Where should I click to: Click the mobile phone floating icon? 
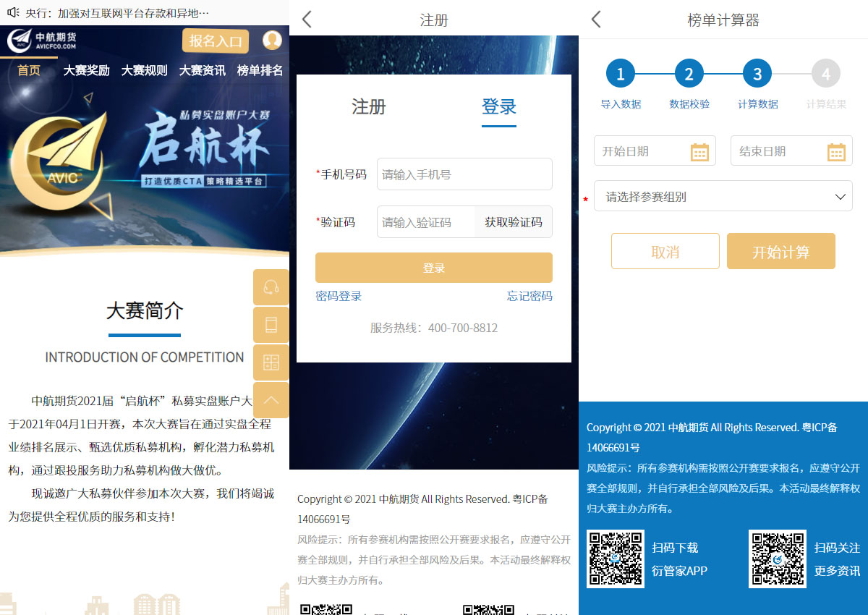tap(271, 325)
